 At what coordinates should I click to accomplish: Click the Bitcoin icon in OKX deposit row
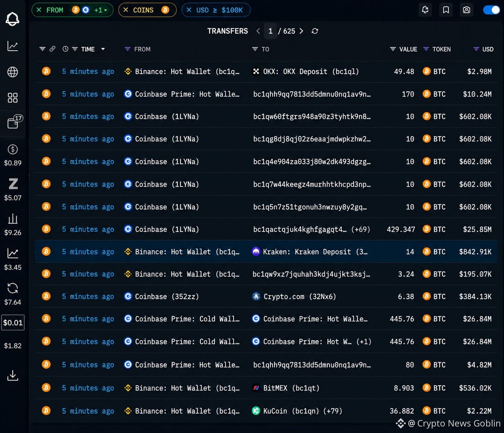click(x=46, y=71)
